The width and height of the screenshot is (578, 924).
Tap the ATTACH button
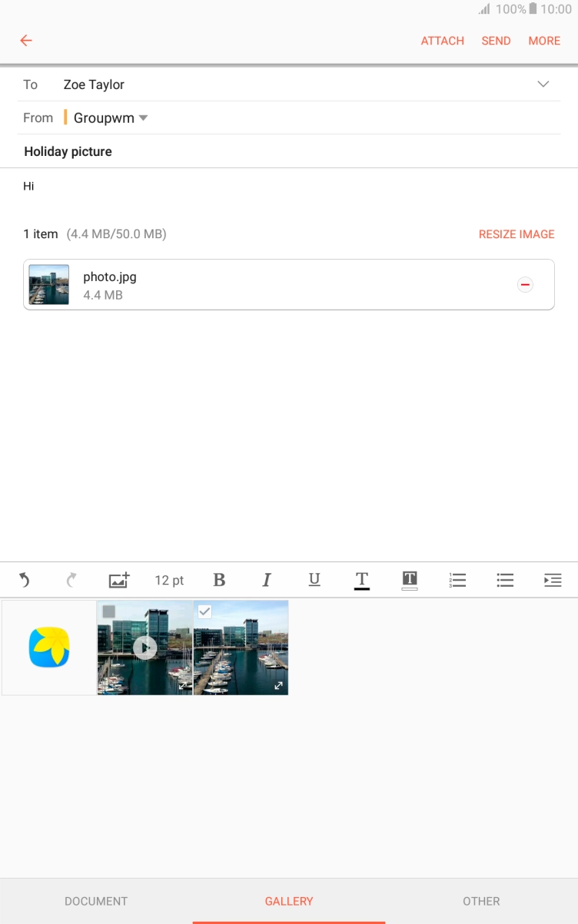(443, 41)
